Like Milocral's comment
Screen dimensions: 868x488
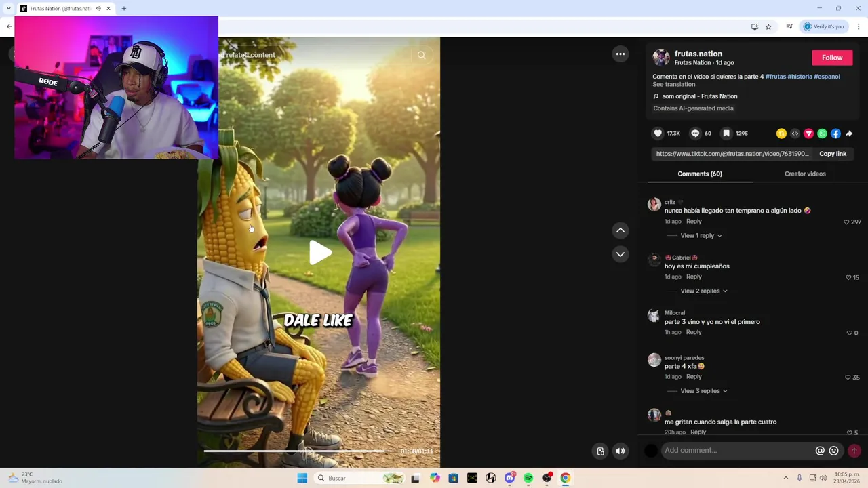(849, 333)
